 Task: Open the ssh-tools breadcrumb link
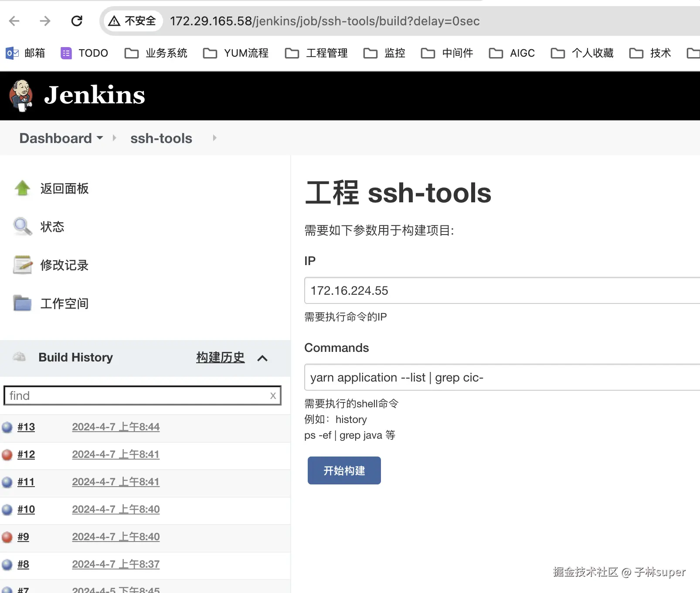[161, 138]
